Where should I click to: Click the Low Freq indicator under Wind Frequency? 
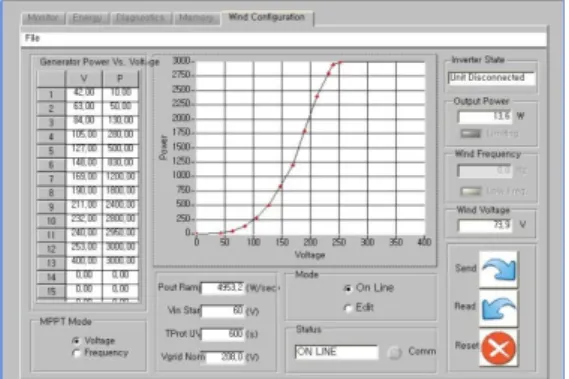coord(471,191)
